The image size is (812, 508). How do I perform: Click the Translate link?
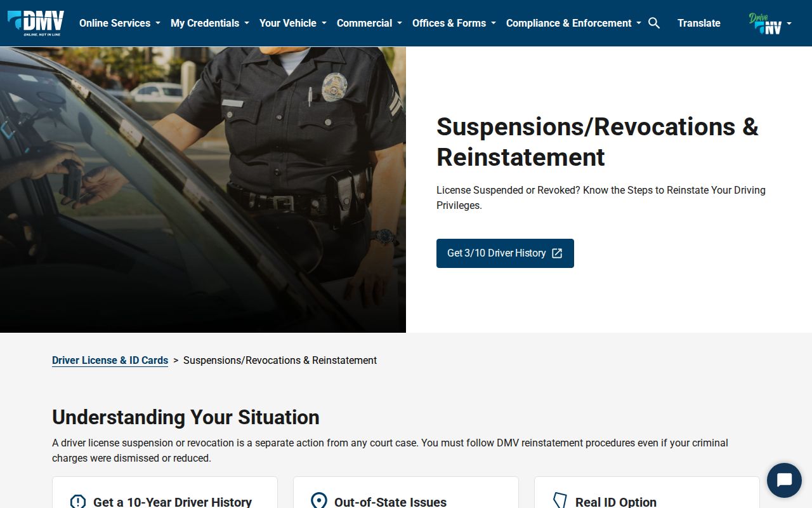pyautogui.click(x=698, y=23)
